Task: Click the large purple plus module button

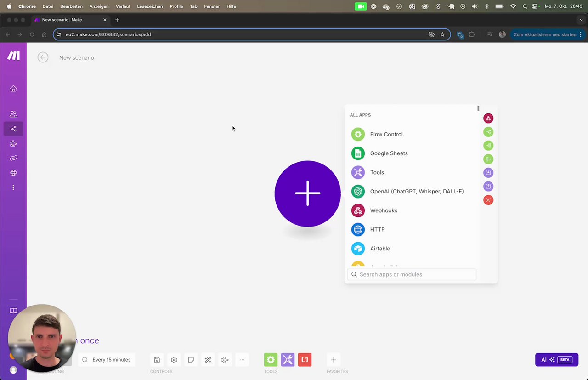Action: tap(307, 193)
